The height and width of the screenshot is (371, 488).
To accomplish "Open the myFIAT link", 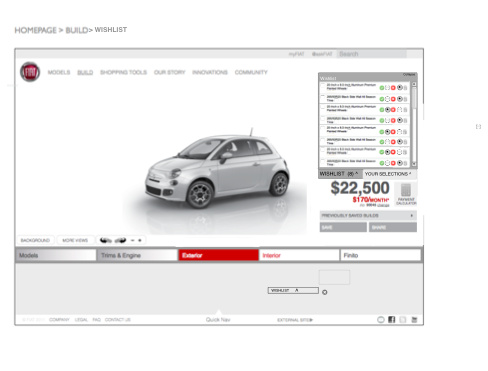I will click(296, 54).
